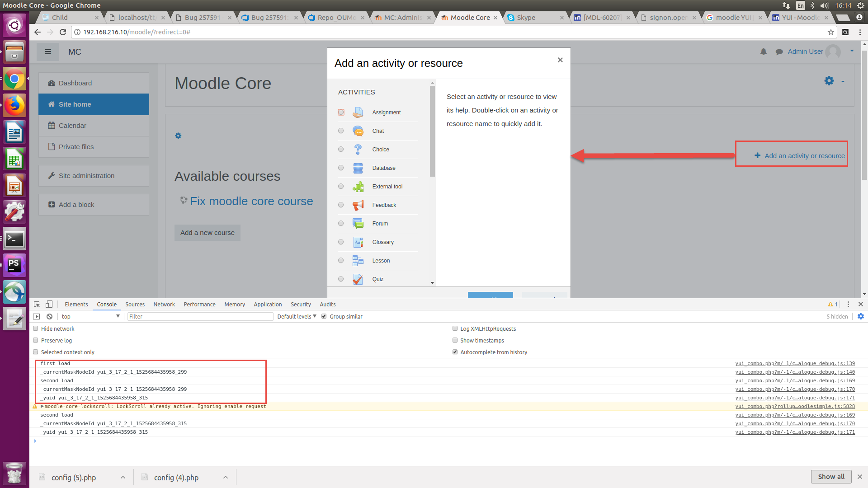Open the Calendar sidebar link
The height and width of the screenshot is (488, 868).
94,126
